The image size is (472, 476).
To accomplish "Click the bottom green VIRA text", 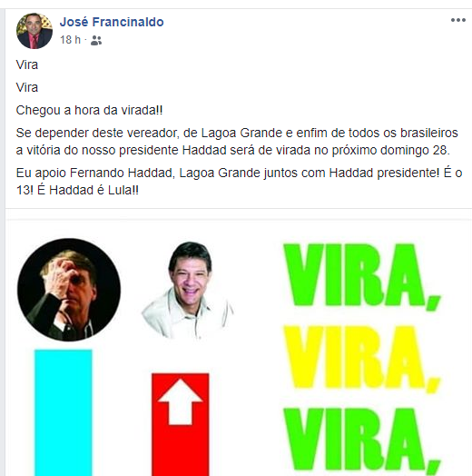I will (x=362, y=441).
